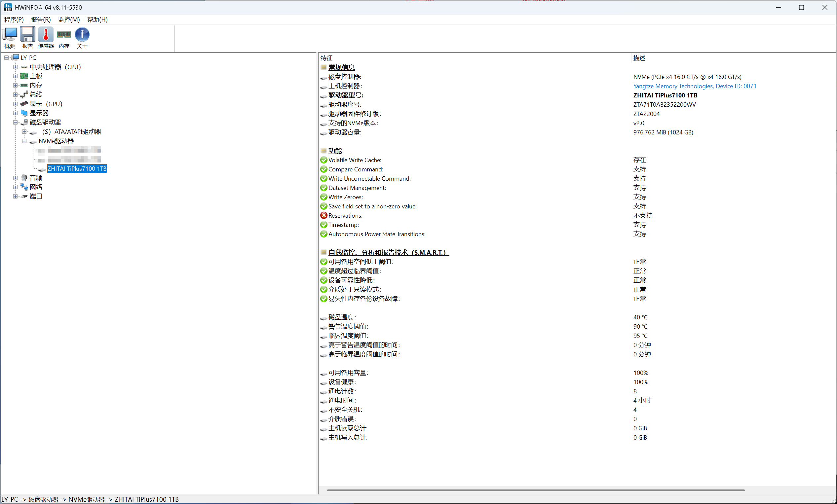The height and width of the screenshot is (504, 837).
Task: Select the LY-PC computer icon
Action: point(16,57)
